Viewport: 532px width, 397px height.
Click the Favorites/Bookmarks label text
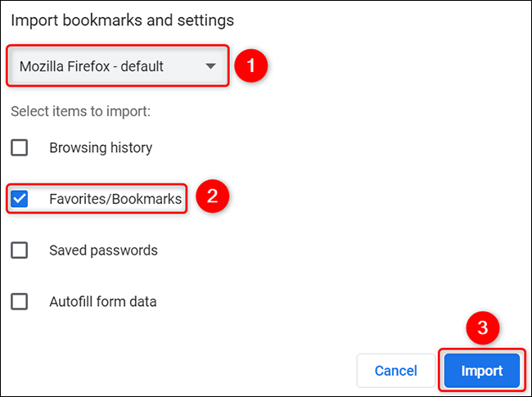pyautogui.click(x=115, y=199)
